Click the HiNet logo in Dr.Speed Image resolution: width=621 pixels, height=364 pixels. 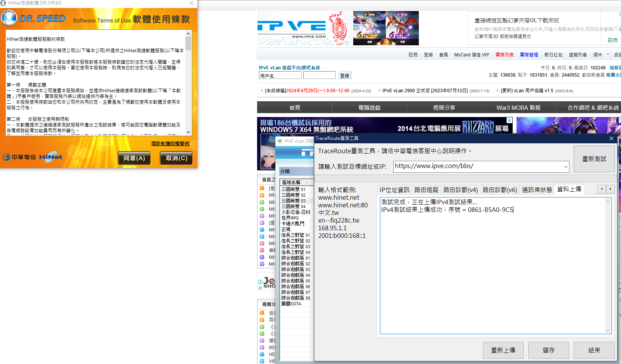pyautogui.click(x=51, y=157)
